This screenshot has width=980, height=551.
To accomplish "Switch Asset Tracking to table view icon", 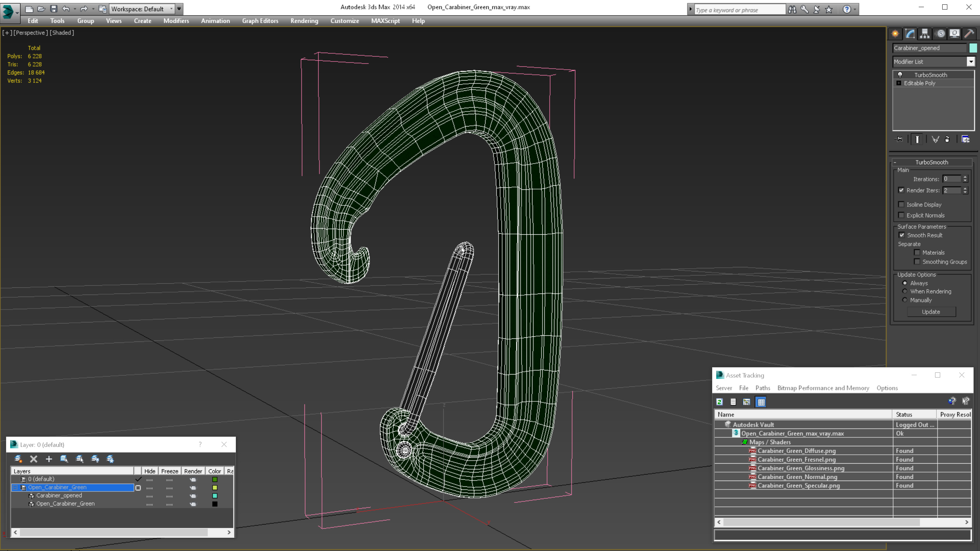I will tap(761, 402).
